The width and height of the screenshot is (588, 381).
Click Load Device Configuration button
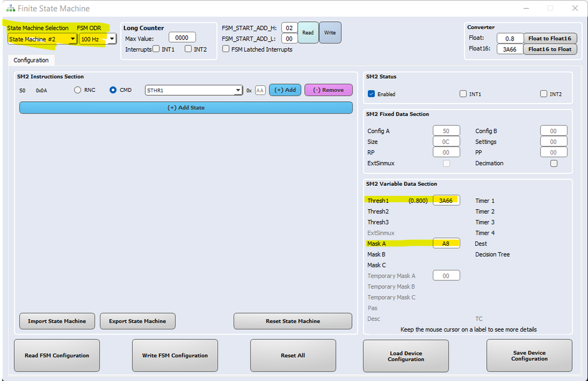coord(406,356)
